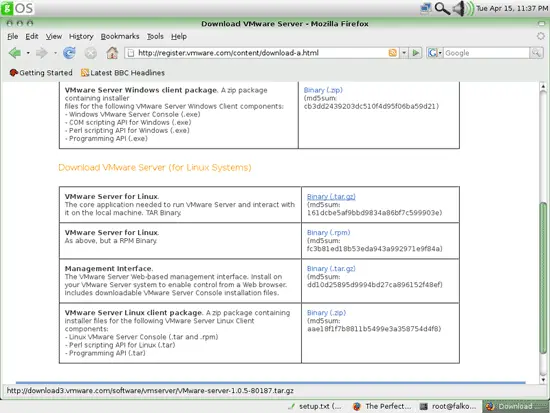Click the RSS feed icon in address bar
The width and height of the screenshot is (550, 413).
[393, 53]
